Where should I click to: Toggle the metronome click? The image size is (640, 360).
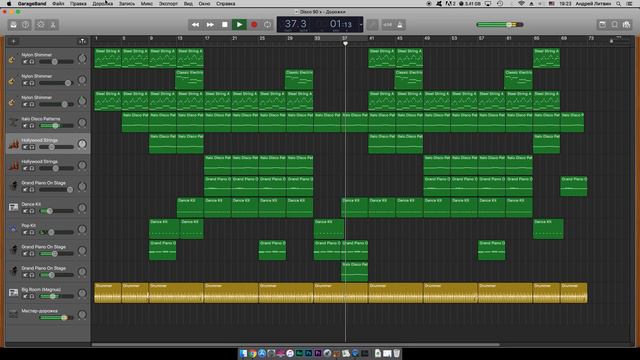[400, 25]
